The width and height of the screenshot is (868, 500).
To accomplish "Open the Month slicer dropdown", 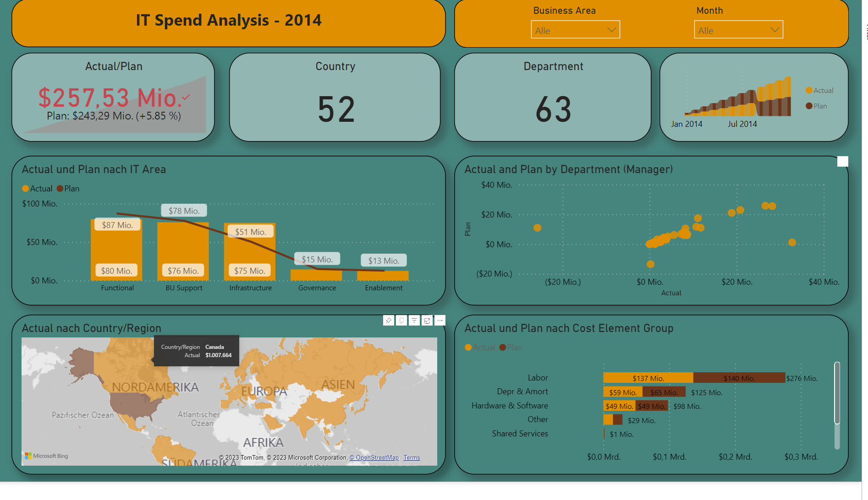I will [x=775, y=29].
